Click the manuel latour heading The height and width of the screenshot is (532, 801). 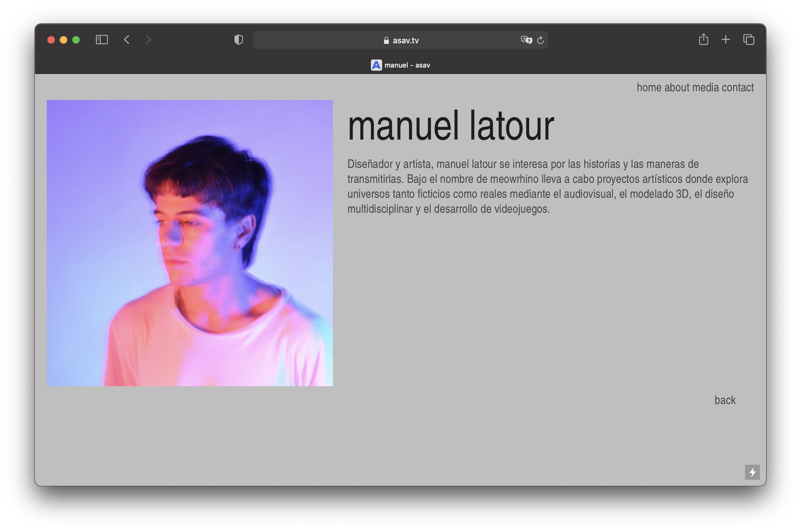(451, 126)
